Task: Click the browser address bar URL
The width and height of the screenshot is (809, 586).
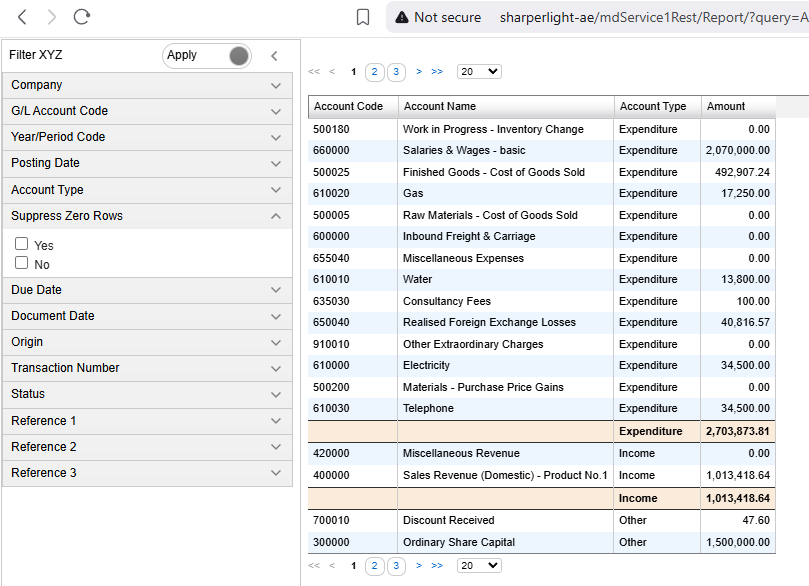Action: pos(653,18)
